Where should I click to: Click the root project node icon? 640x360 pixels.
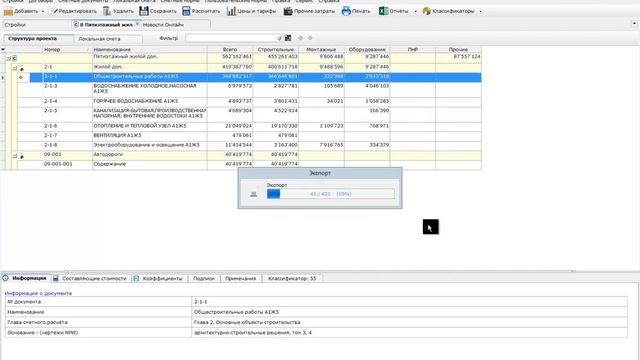click(14, 58)
